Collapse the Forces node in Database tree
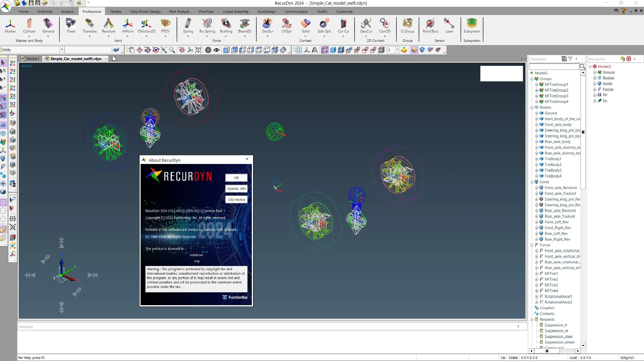The image size is (644, 361). point(532,245)
